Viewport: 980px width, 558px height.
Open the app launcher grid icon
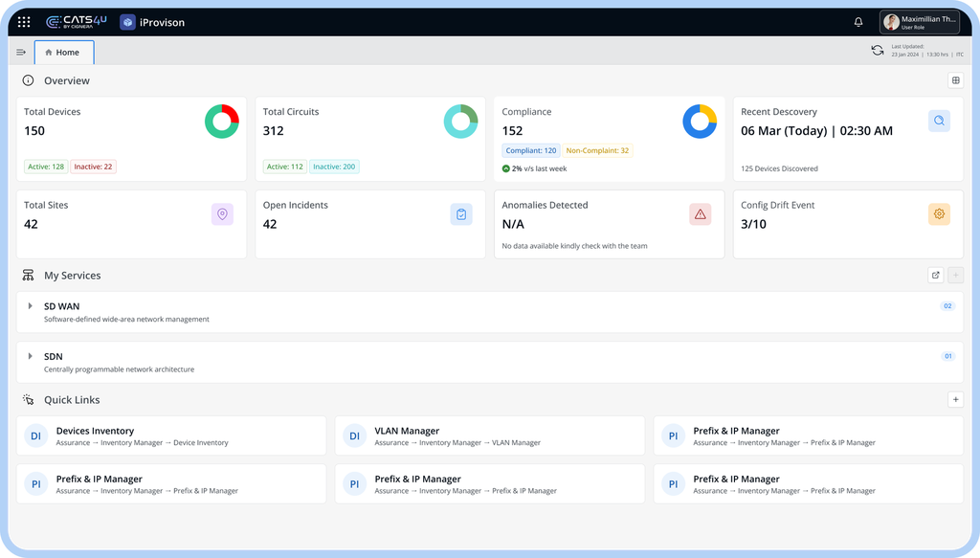click(x=24, y=23)
